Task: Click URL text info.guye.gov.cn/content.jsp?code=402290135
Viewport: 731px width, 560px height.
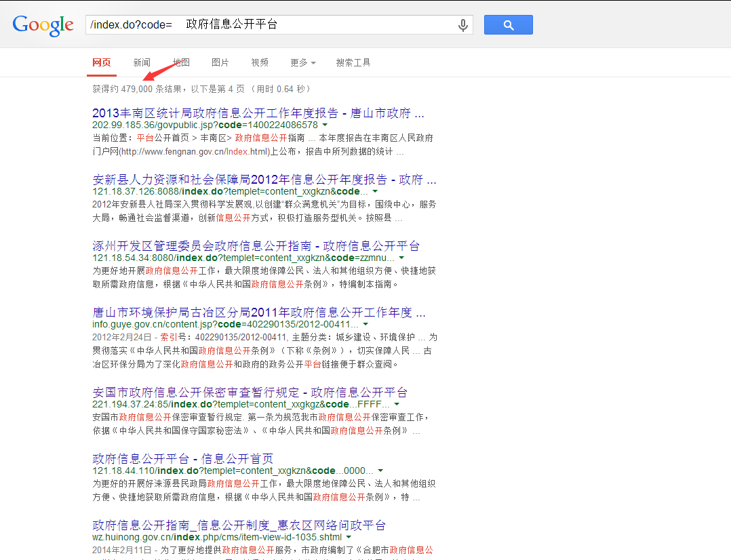Action: click(225, 324)
